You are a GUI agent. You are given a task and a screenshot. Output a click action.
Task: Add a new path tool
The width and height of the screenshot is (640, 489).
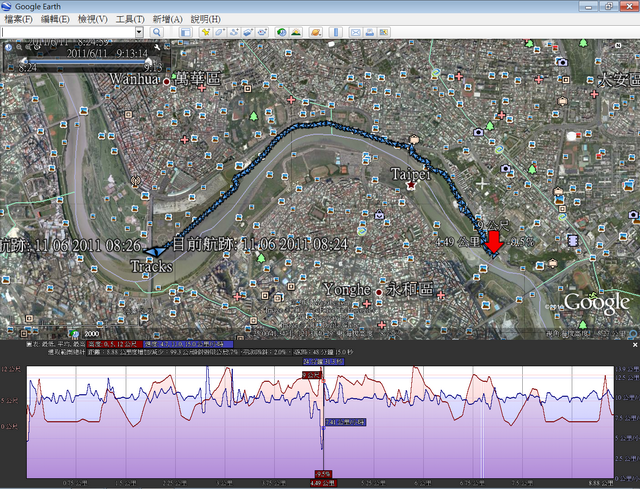point(234,32)
